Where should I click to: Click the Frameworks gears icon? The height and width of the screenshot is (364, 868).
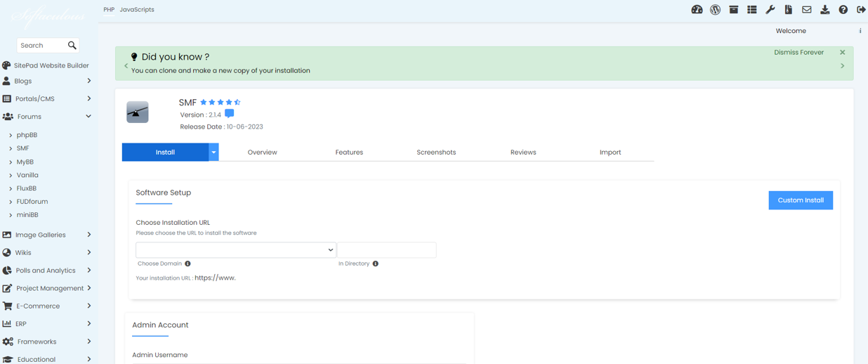point(8,342)
